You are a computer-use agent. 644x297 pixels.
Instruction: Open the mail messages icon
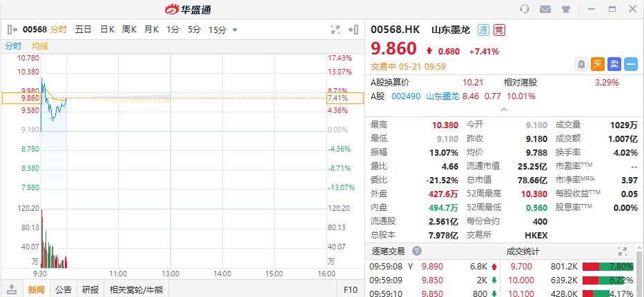pyautogui.click(x=545, y=9)
